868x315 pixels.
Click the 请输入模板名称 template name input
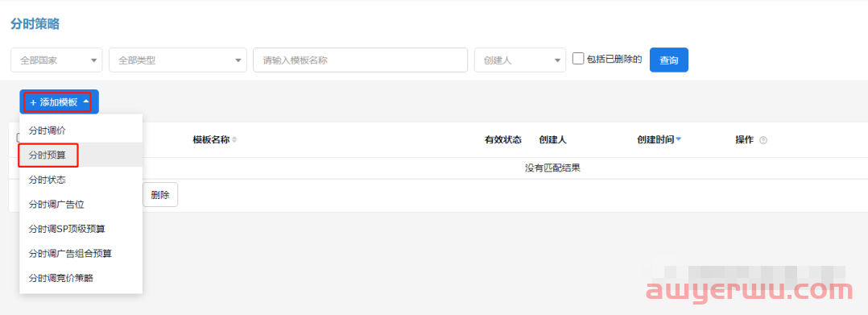[361, 60]
